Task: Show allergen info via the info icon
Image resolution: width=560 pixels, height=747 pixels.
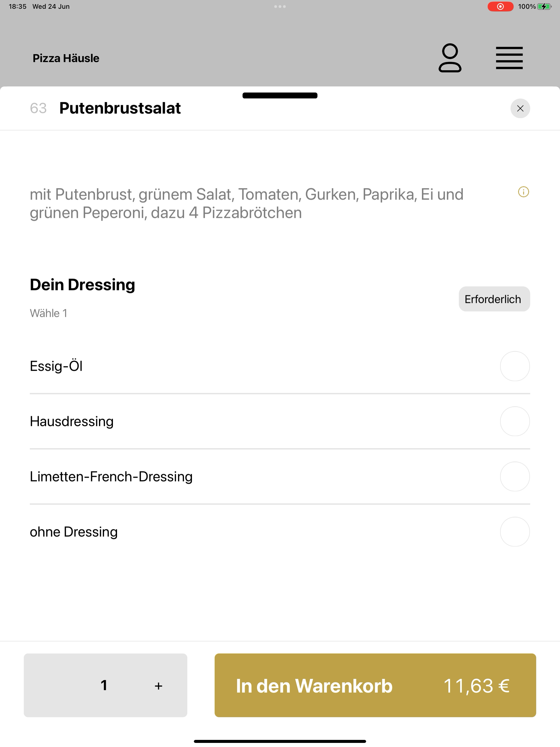Action: [523, 192]
